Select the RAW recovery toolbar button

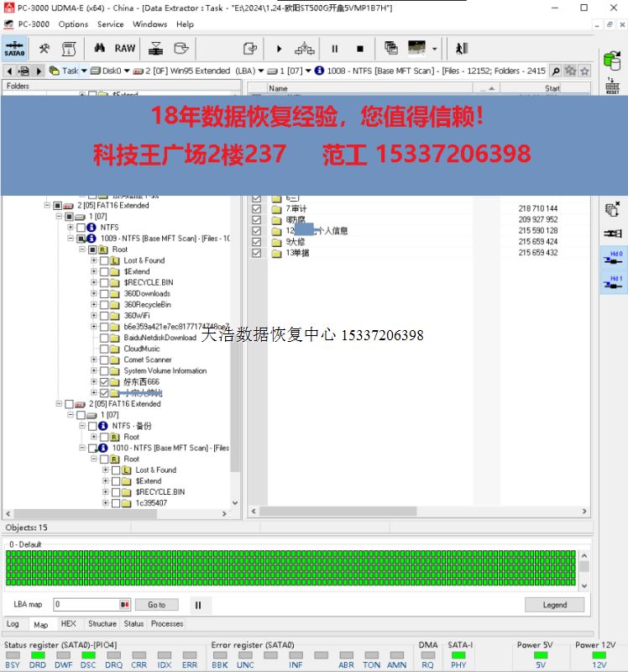point(125,49)
